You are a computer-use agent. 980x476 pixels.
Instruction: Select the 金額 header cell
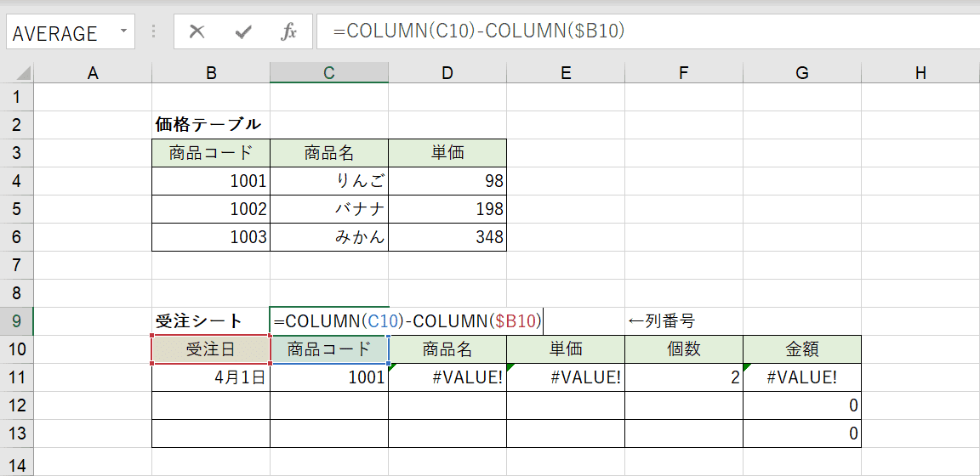802,350
